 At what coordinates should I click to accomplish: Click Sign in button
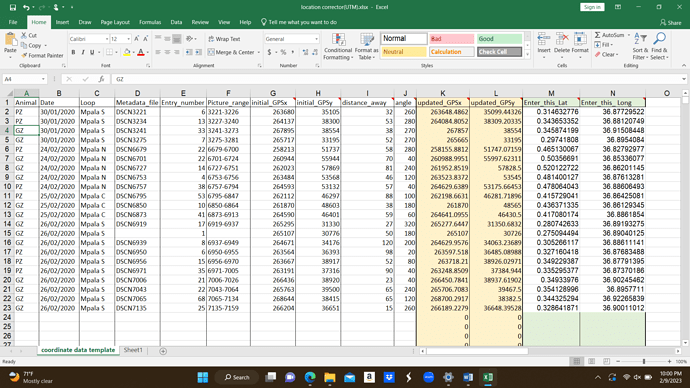point(592,7)
